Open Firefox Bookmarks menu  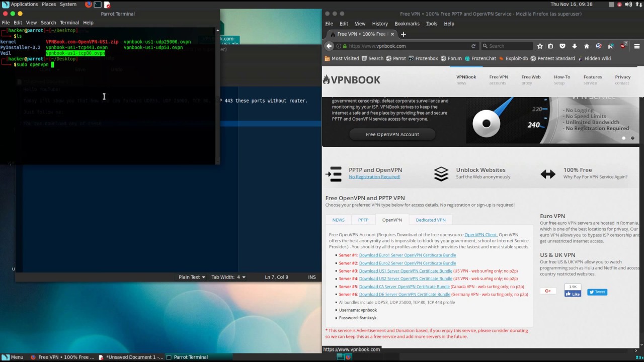click(x=407, y=24)
